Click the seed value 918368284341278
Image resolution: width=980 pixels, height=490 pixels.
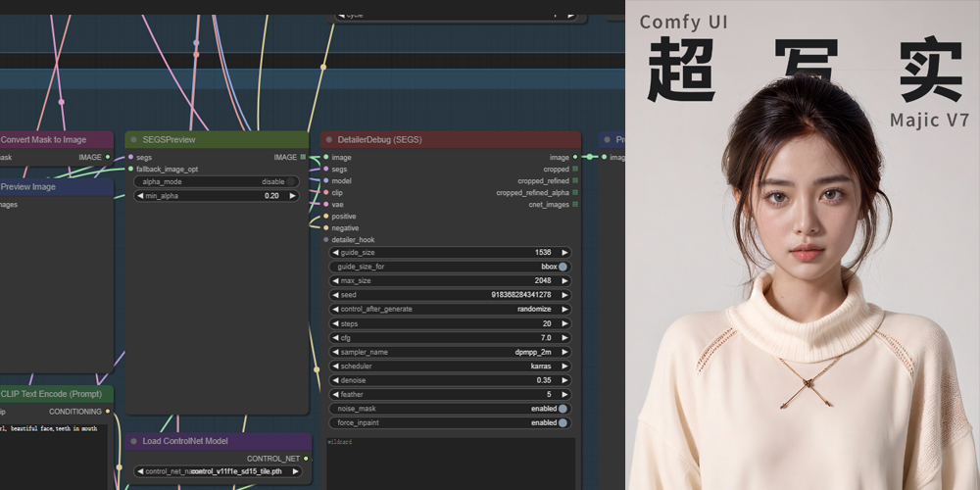(521, 295)
